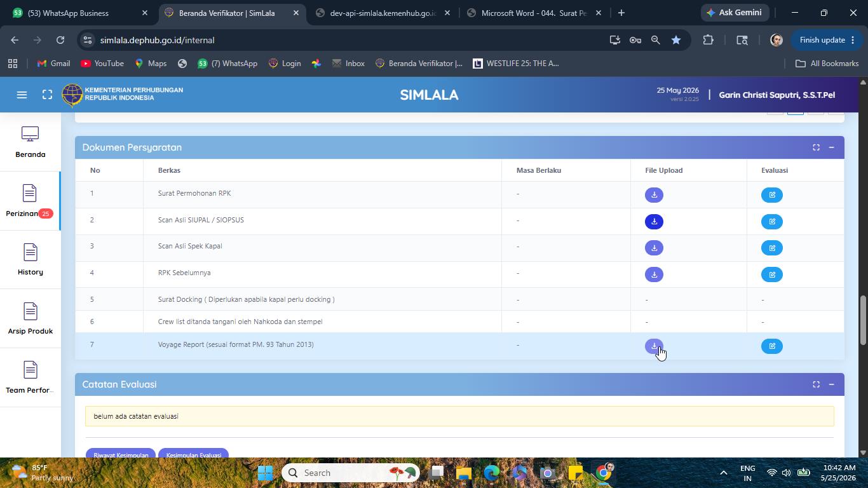Switch to the Microsoft Word browser tab
868x488 pixels.
point(532,13)
